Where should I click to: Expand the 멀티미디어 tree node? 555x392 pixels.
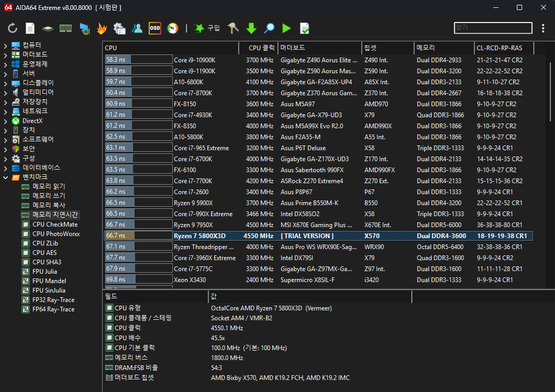pos(5,93)
